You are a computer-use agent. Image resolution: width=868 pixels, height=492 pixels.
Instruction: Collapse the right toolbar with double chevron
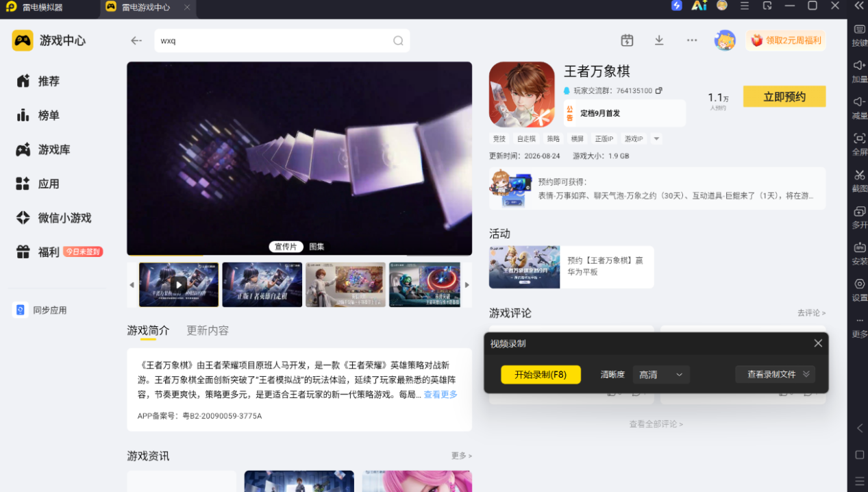click(x=859, y=5)
